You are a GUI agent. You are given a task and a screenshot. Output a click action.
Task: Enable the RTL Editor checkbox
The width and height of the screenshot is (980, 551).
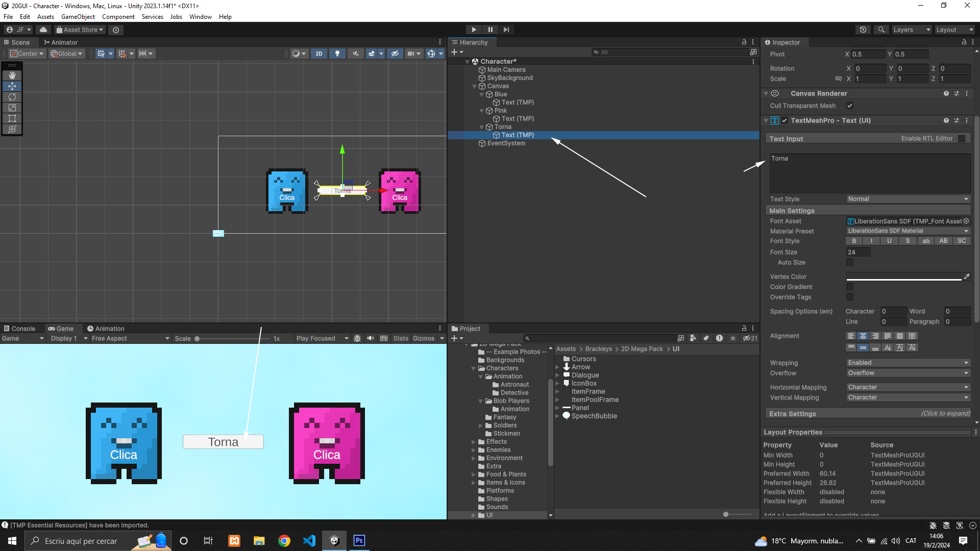pos(962,138)
